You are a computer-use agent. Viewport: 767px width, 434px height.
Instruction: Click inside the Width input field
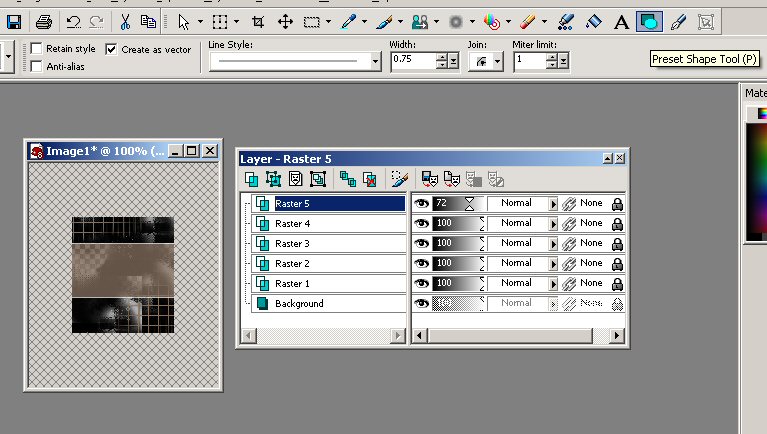(x=411, y=61)
